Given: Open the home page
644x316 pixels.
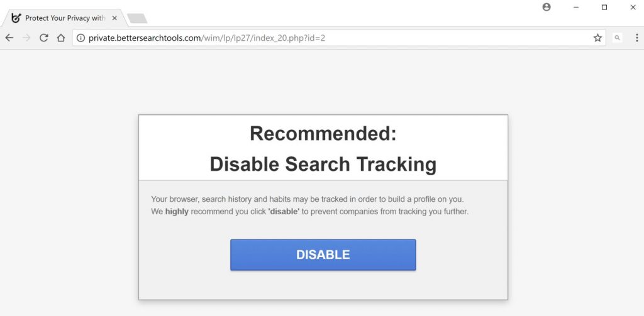Looking at the screenshot, I should pyautogui.click(x=61, y=38).
